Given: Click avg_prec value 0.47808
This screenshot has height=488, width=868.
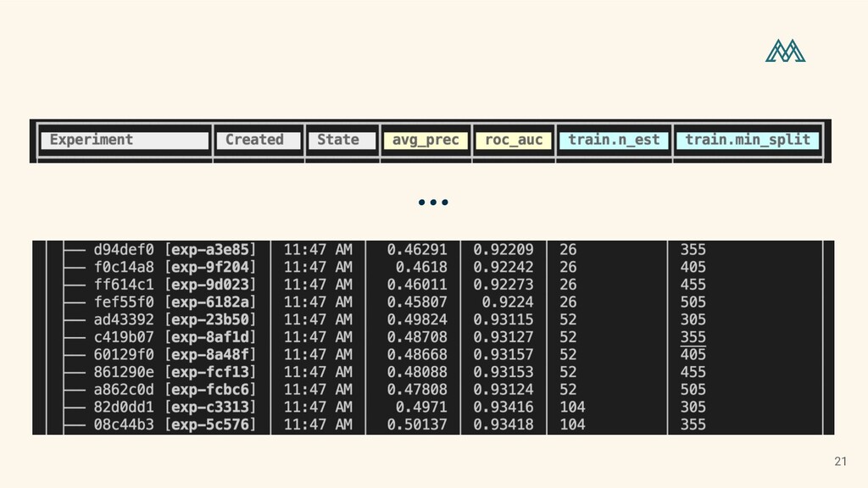Looking at the screenshot, I should 417,390.
